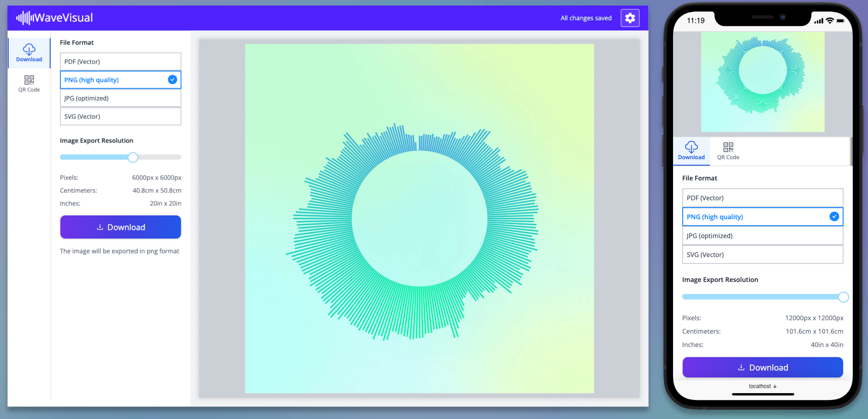Click the WaveVisual logo in header

(x=55, y=18)
